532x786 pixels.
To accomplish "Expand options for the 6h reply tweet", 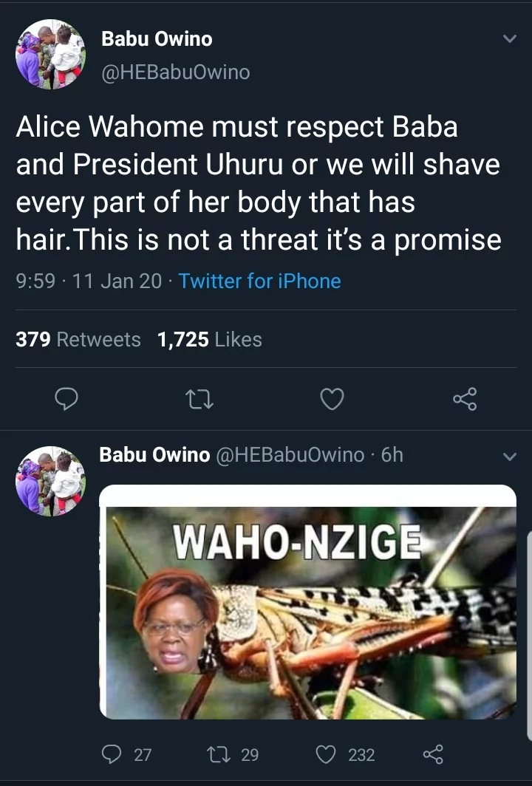I will point(509,457).
